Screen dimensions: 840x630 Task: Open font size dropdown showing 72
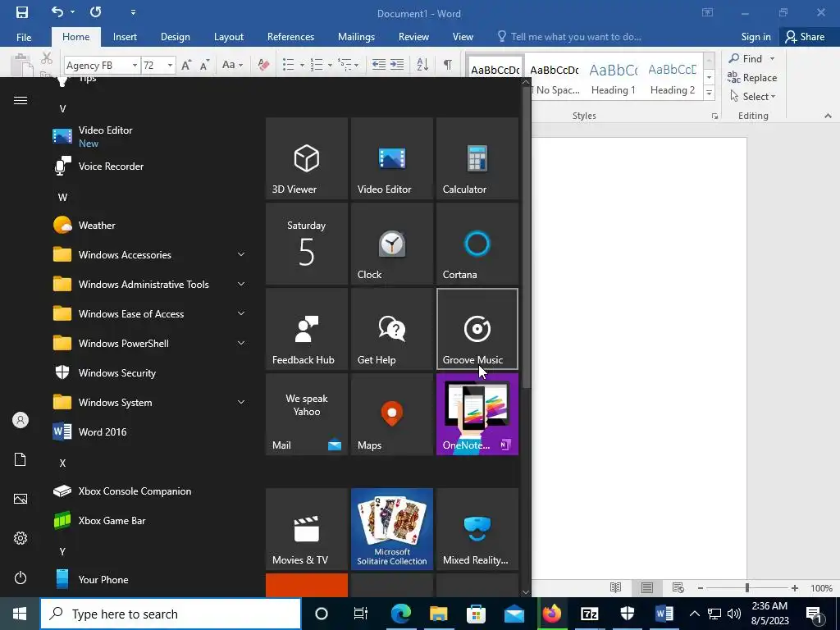(x=170, y=66)
